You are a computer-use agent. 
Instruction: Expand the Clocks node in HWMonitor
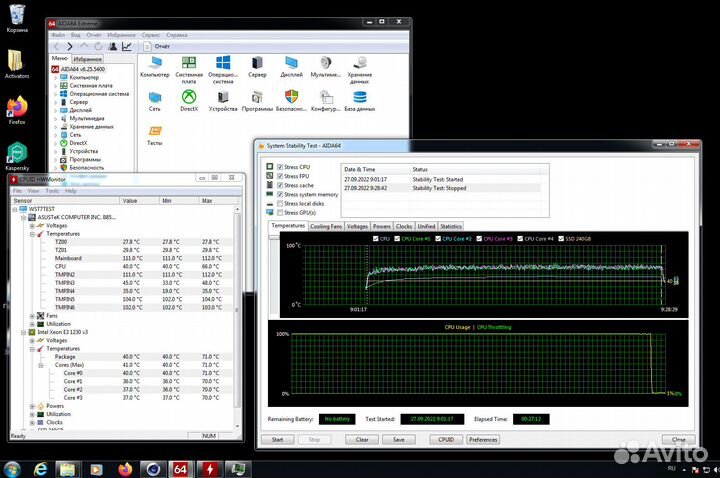coord(32,422)
